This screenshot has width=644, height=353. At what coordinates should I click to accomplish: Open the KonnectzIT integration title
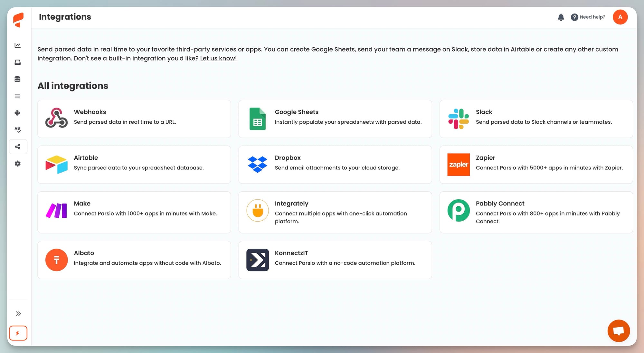291,253
